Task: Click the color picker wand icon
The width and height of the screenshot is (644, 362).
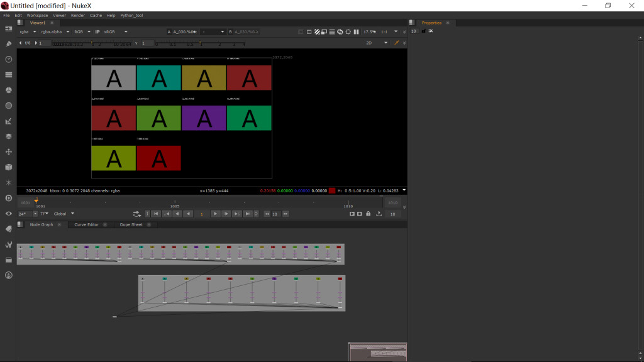Action: 396,43
